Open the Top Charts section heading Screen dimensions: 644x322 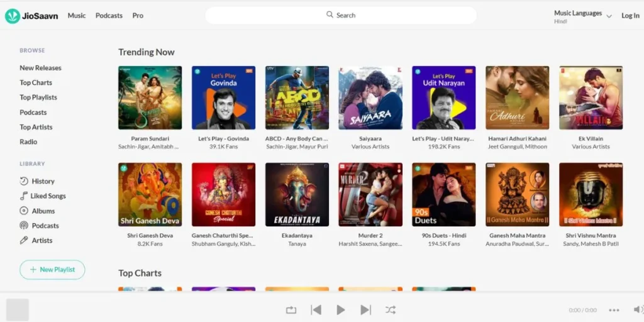[140, 273]
